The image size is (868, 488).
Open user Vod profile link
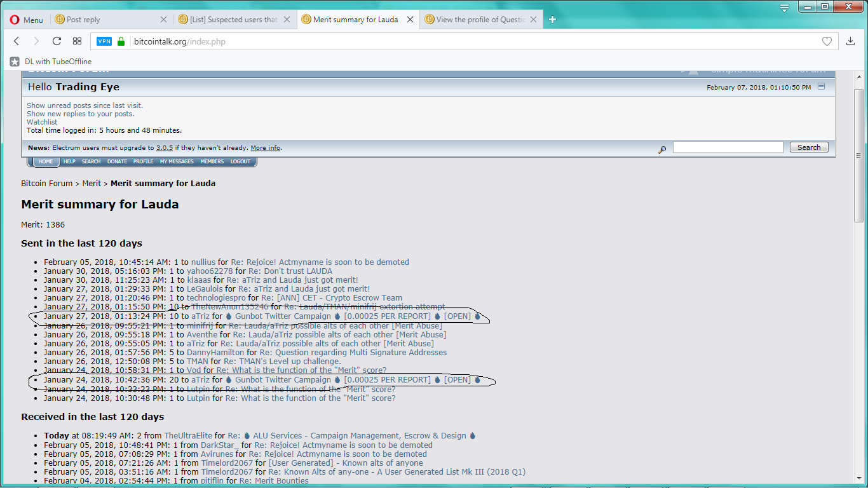[194, 370]
